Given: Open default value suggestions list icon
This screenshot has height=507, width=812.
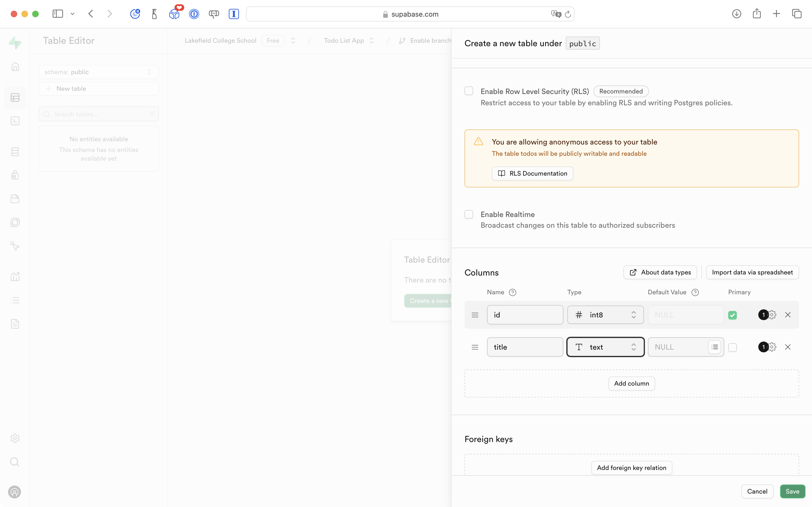Looking at the screenshot, I should pos(715,347).
